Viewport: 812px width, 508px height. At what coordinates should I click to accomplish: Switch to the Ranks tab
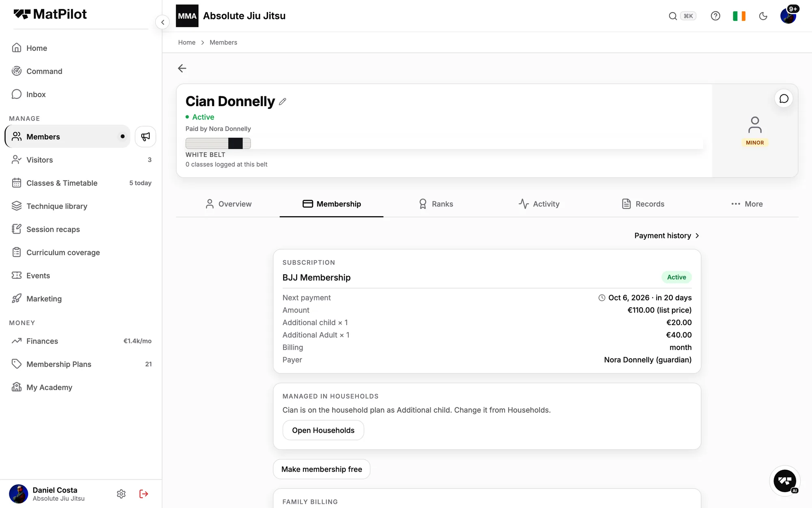tap(435, 204)
